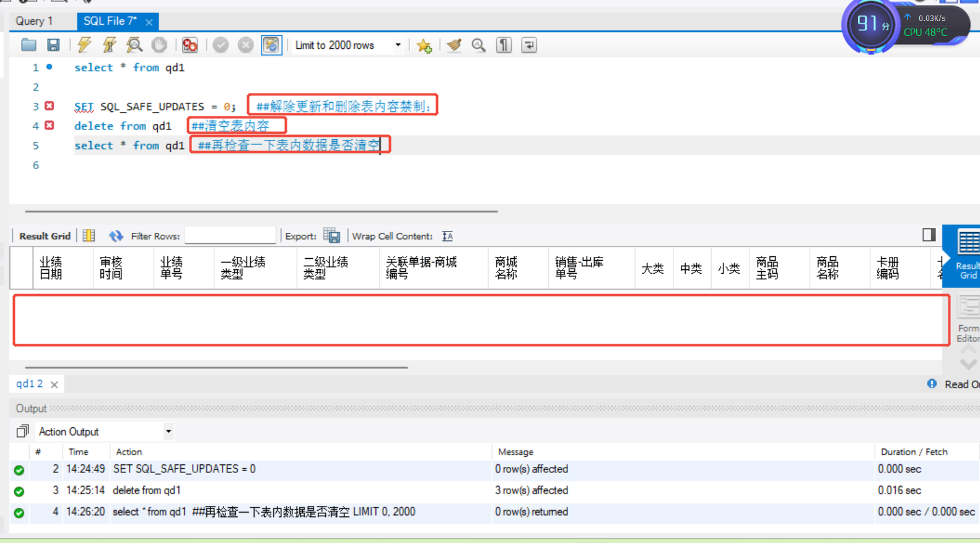Toggle the side panel visibility icon
The height and width of the screenshot is (543, 980).
click(x=929, y=235)
